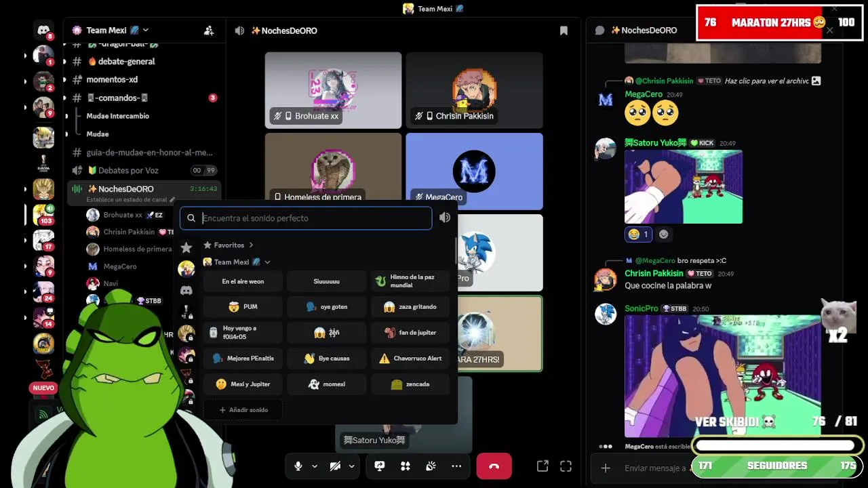
Task: Play the zencada sound
Action: coord(410,384)
